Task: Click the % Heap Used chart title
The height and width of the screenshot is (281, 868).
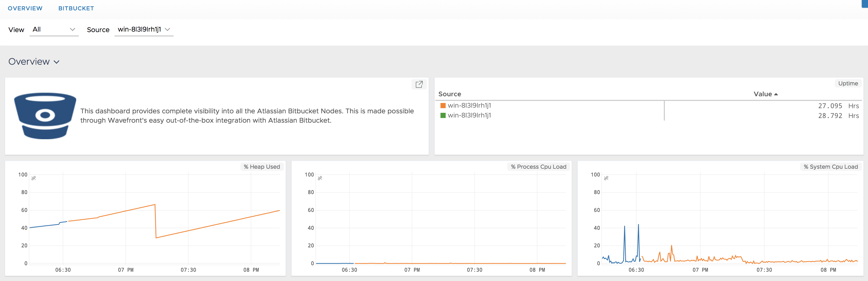Action: (262, 167)
